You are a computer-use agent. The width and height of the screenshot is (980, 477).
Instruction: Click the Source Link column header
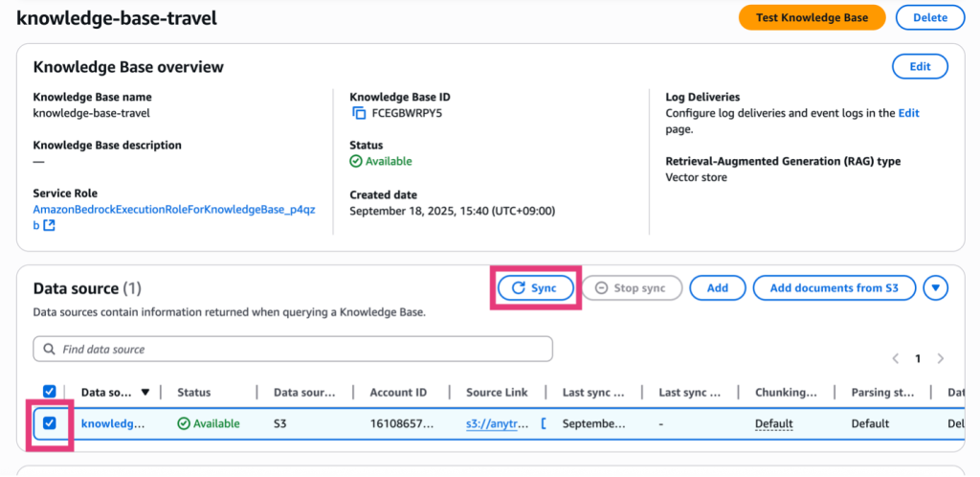tap(497, 393)
